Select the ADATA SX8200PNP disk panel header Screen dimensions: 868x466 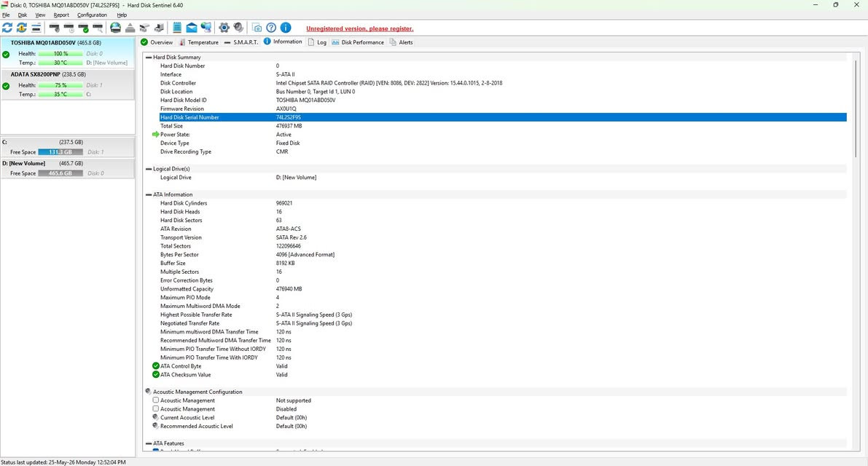click(x=48, y=74)
